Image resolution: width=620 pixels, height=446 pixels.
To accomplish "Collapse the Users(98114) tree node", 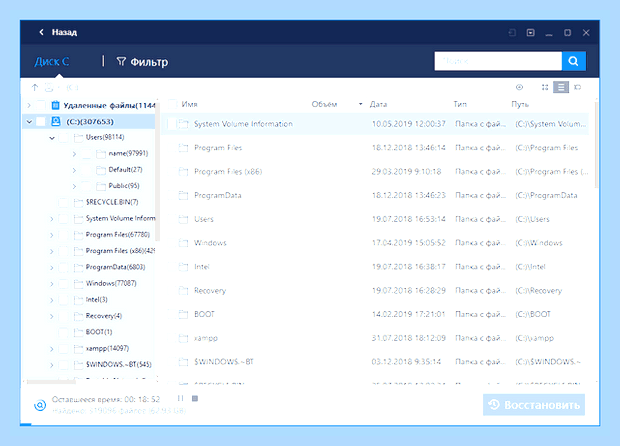I will [52, 138].
